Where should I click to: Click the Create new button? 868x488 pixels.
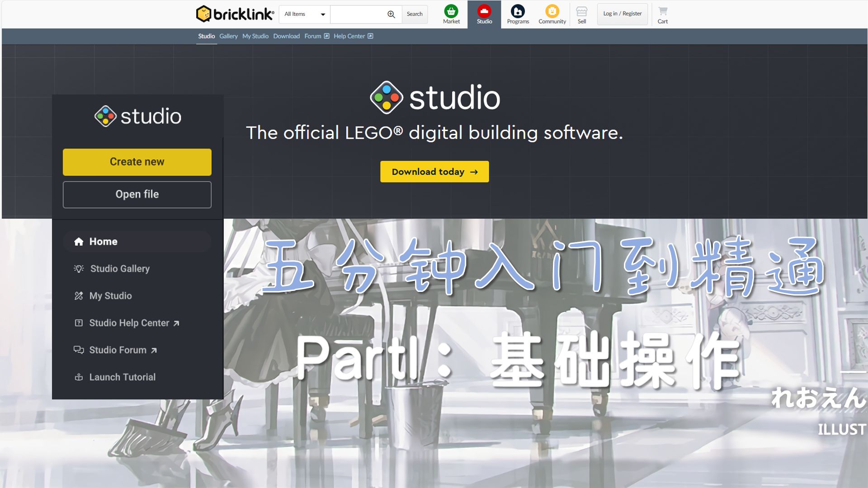point(137,162)
